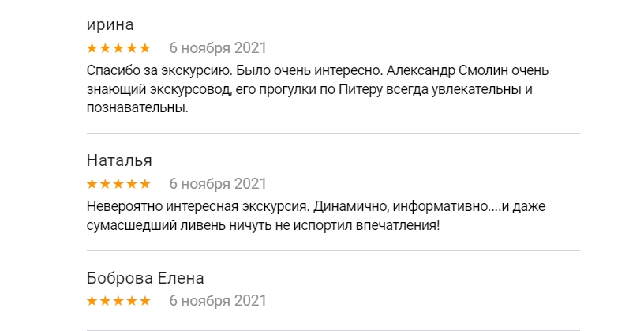The height and width of the screenshot is (331, 644).
Task: Open the Боброва Елена reviewer name
Action: click(145, 278)
